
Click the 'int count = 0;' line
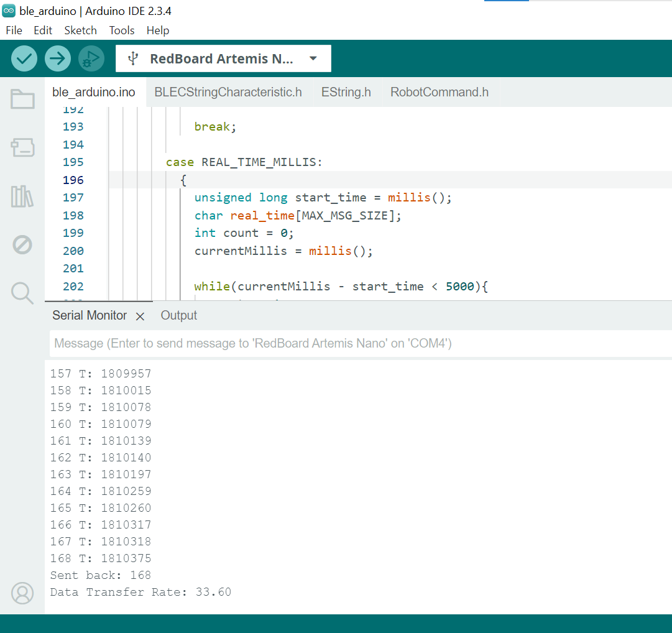click(x=244, y=233)
